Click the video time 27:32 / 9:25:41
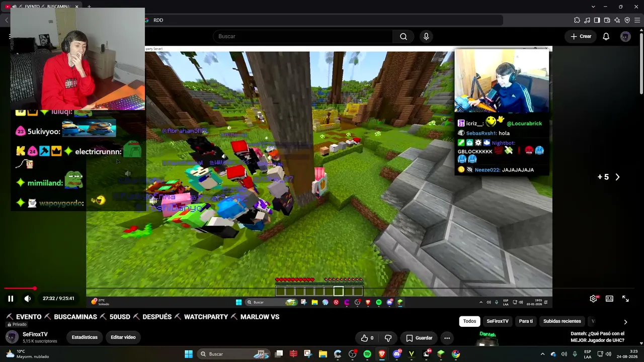Viewport: 644px width, 362px height. click(58, 299)
